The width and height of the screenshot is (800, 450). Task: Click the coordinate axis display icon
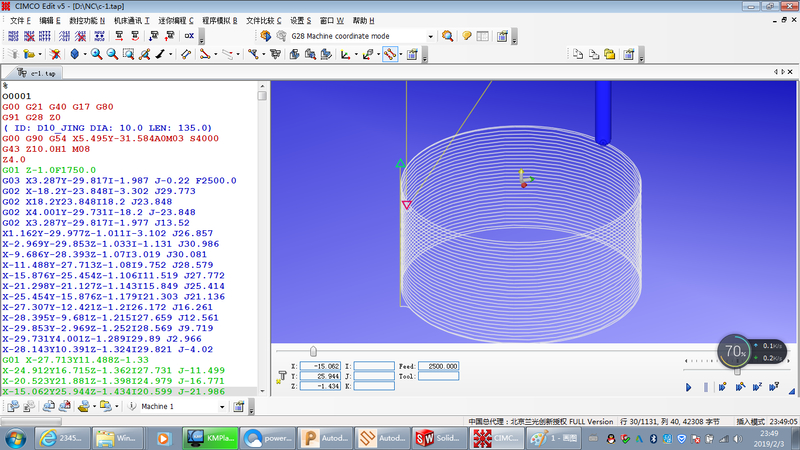click(345, 54)
